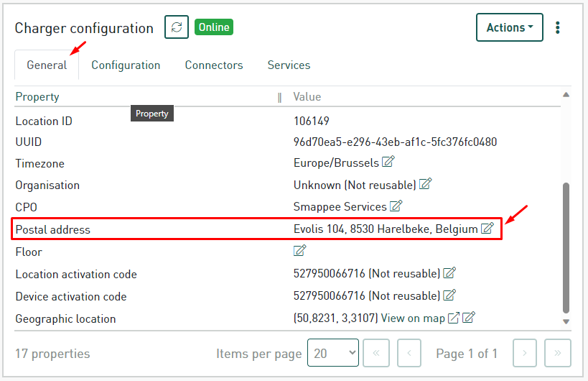Screen dimensions: 588x381
Task: Edit the Device activation code
Action: (449, 295)
